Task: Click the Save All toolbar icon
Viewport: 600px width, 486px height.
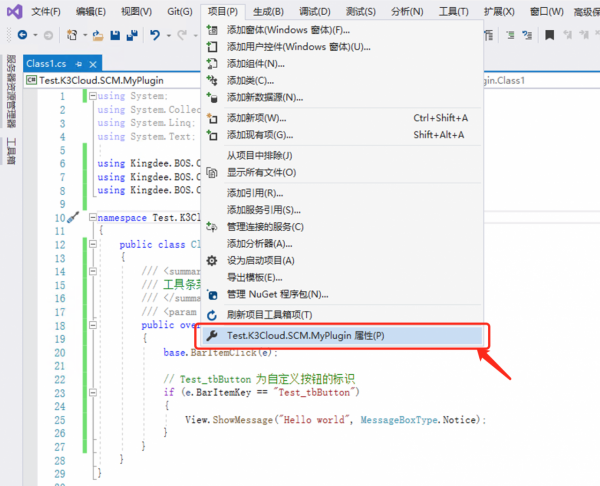Action: [x=131, y=35]
